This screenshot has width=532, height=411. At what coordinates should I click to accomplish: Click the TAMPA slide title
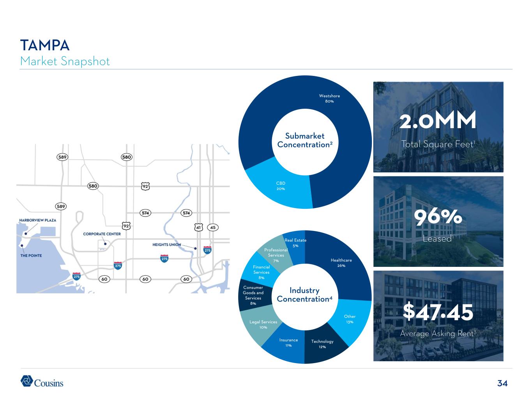click(45, 46)
